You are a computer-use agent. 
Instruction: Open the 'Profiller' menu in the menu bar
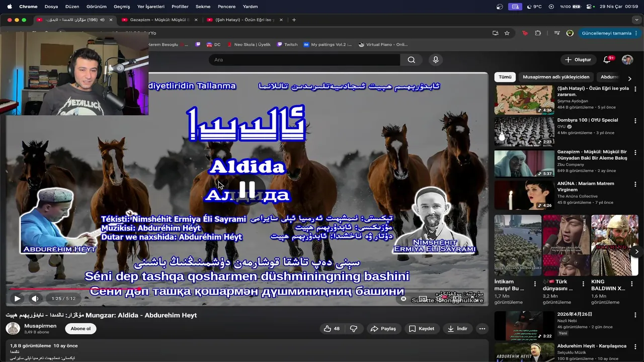180,7
